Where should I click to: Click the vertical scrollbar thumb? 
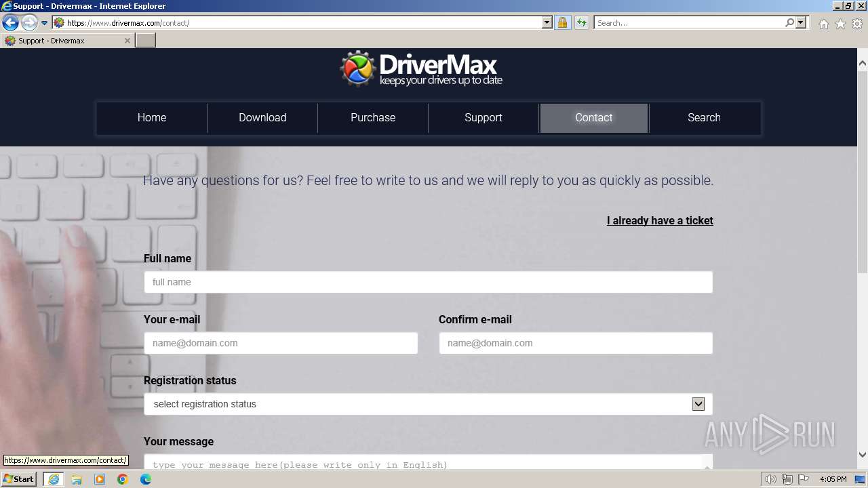[863, 171]
